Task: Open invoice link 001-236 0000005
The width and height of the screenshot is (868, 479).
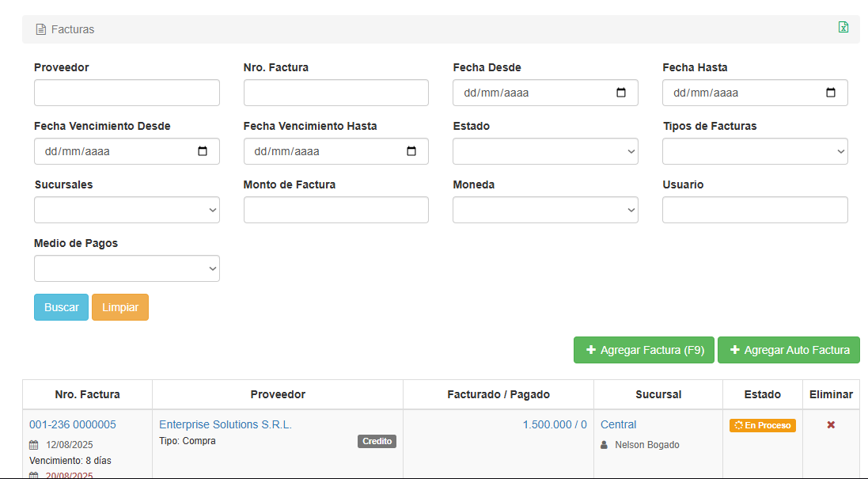Action: (x=73, y=424)
